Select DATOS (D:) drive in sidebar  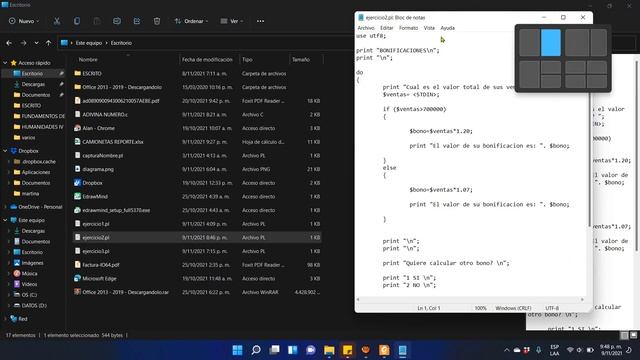pyautogui.click(x=33, y=305)
